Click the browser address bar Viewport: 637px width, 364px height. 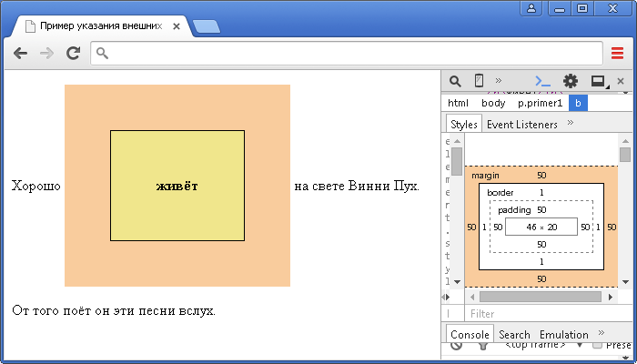click(x=346, y=53)
